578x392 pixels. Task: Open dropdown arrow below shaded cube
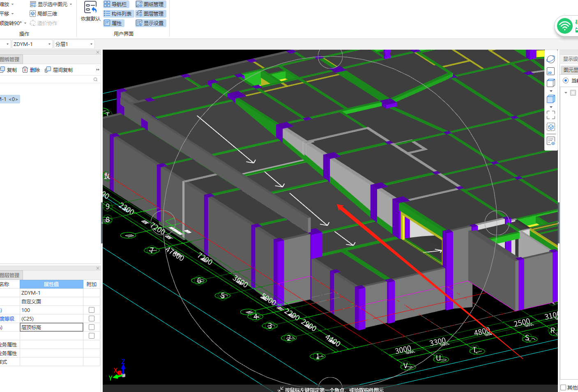tap(551, 107)
